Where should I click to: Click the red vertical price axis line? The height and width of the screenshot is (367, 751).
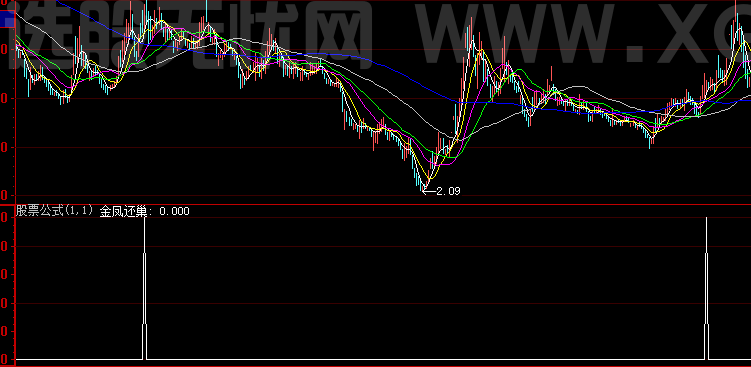click(x=15, y=184)
